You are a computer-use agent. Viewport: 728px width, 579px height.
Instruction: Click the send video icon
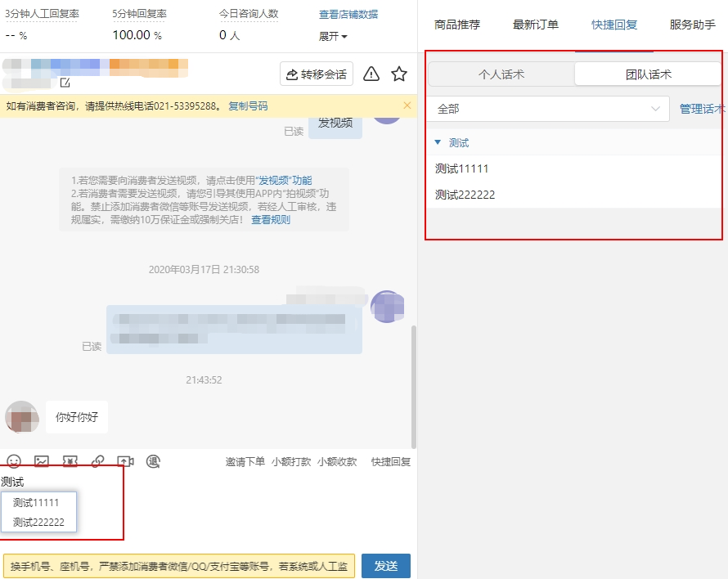coord(125,461)
